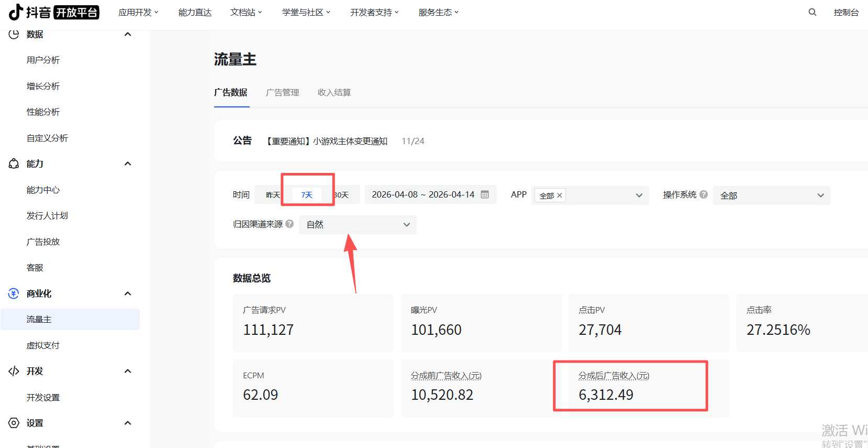
Task: Click help icon next to 操作系统
Action: pyautogui.click(x=704, y=194)
